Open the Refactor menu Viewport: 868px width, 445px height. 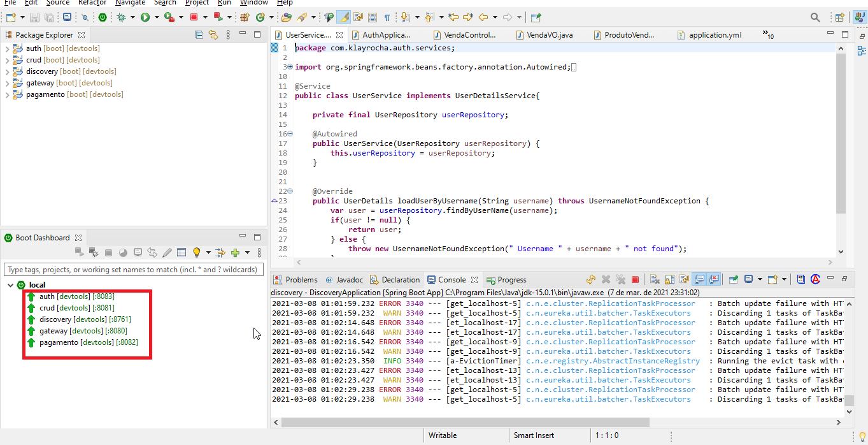(92, 3)
